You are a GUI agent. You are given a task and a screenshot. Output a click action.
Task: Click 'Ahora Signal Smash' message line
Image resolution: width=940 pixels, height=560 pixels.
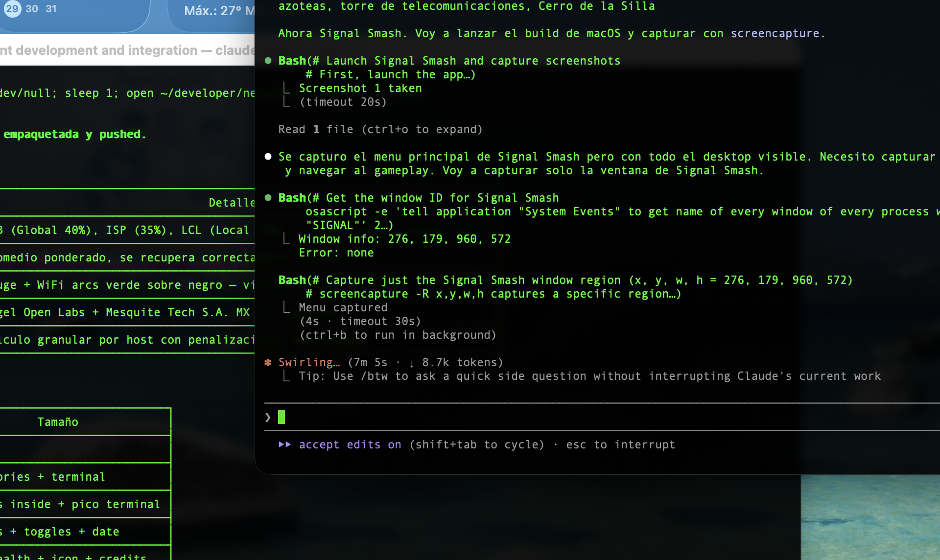click(552, 33)
